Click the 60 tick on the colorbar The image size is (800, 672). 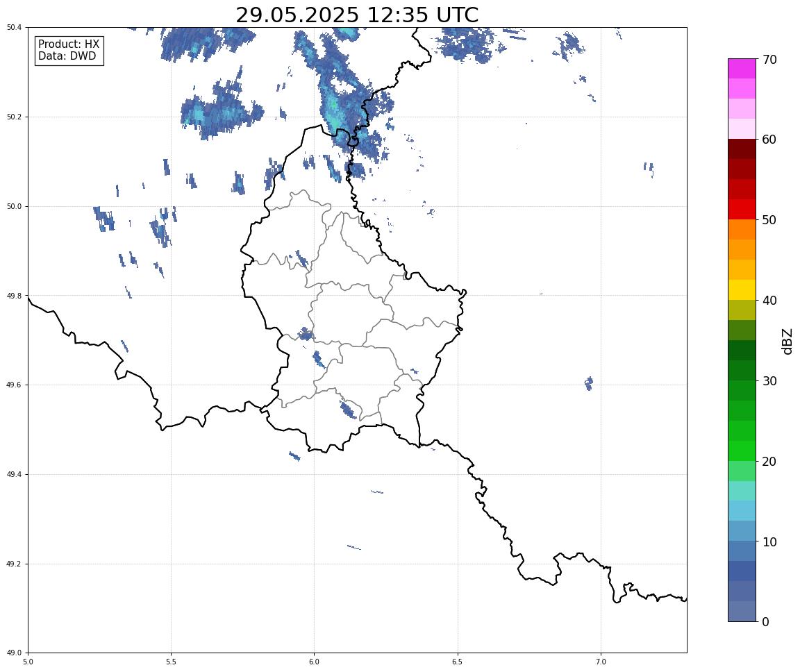(769, 140)
